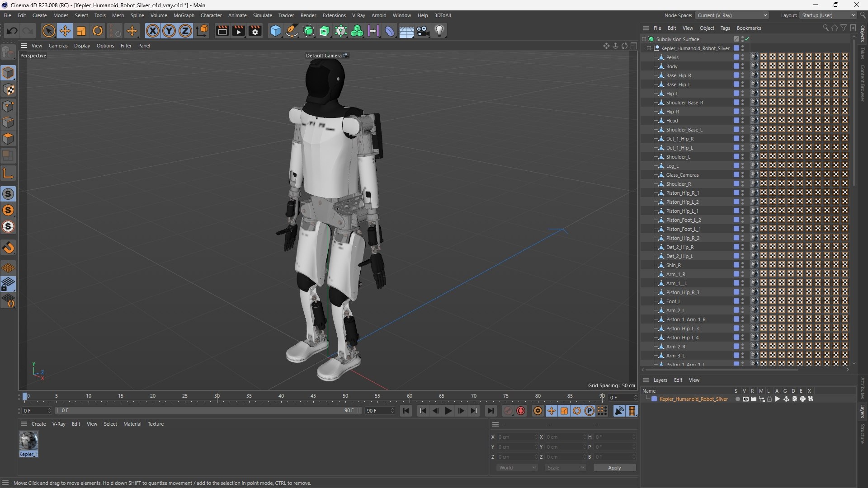
Task: Click the timeline preview range bar
Action: (208, 411)
